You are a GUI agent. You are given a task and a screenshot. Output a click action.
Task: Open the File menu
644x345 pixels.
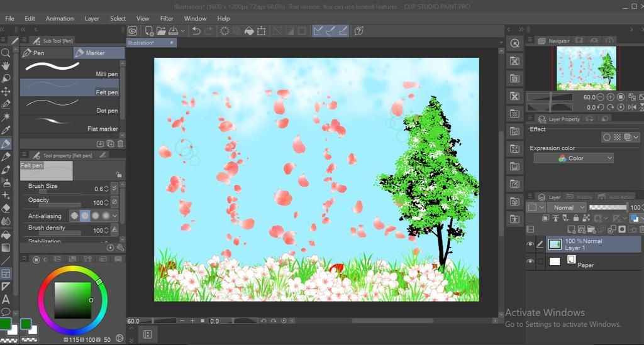point(9,18)
